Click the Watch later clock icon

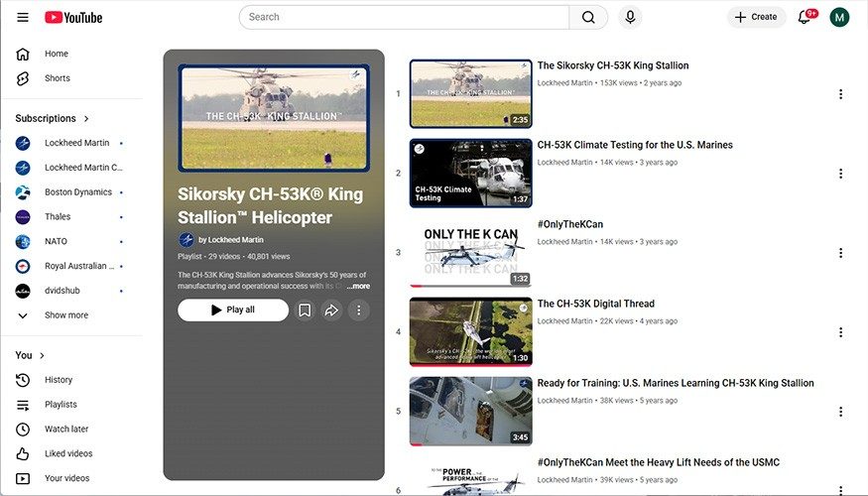(x=23, y=429)
